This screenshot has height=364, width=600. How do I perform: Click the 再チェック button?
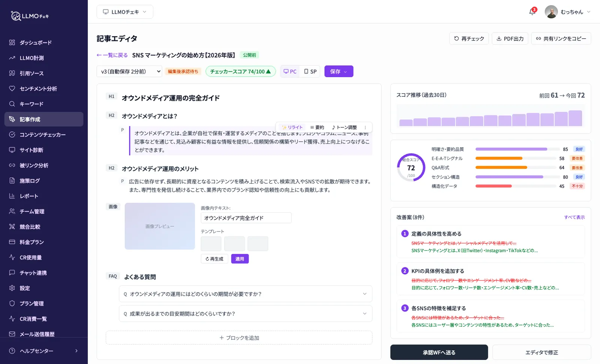pyautogui.click(x=469, y=39)
